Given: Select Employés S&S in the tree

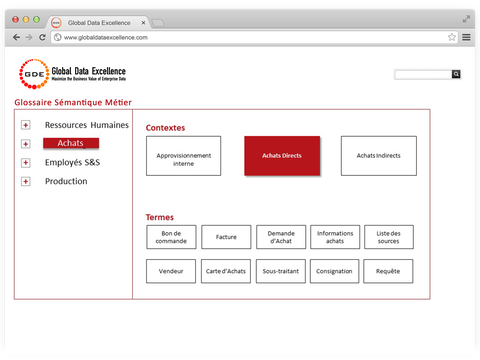Looking at the screenshot, I should [72, 162].
